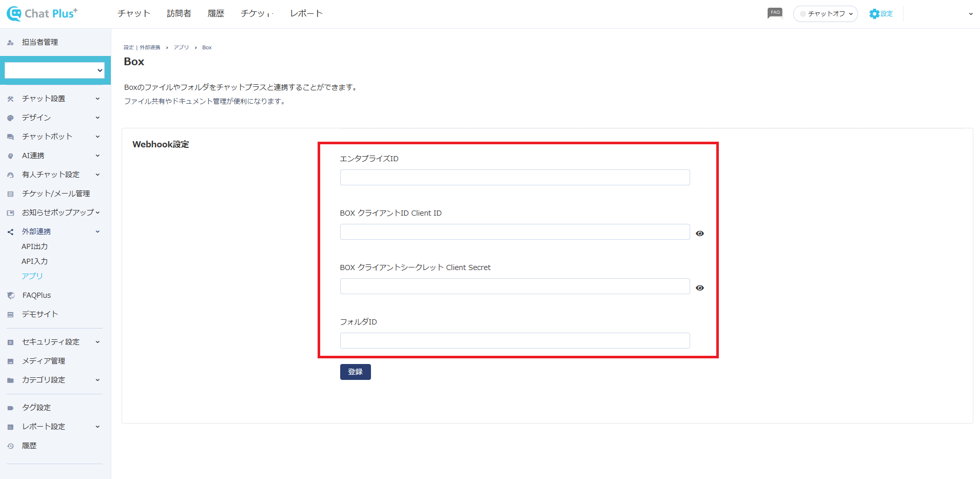Click the 有人チャット設定 headset icon
The image size is (980, 479).
click(x=10, y=175)
